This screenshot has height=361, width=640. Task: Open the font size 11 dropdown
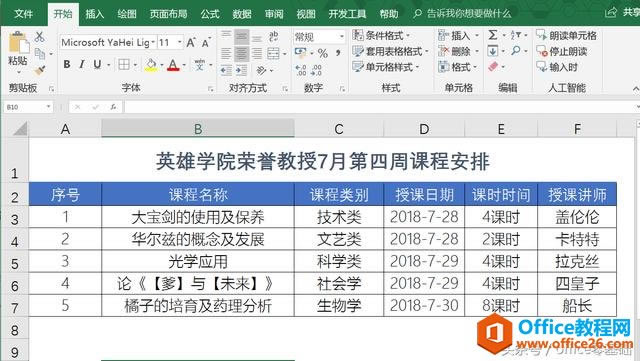pyautogui.click(x=180, y=42)
